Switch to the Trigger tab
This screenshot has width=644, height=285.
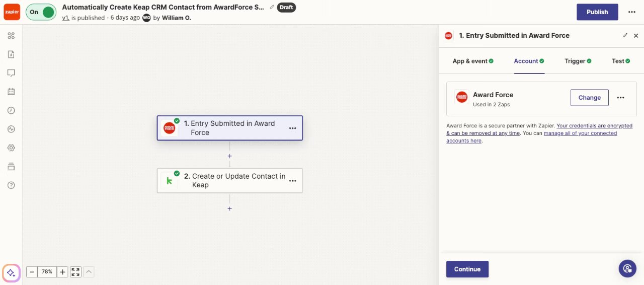click(578, 61)
